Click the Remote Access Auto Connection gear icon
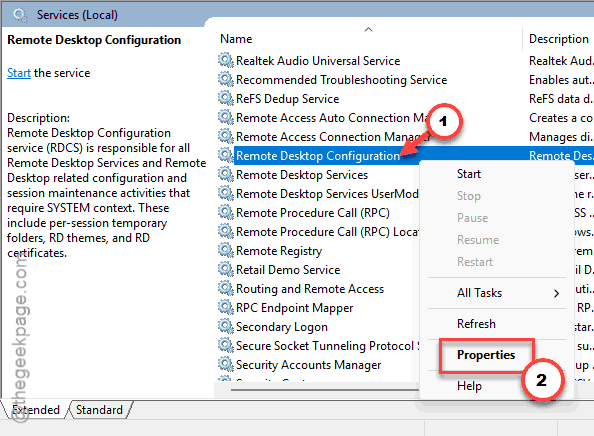The height and width of the screenshot is (436, 594). [226, 117]
